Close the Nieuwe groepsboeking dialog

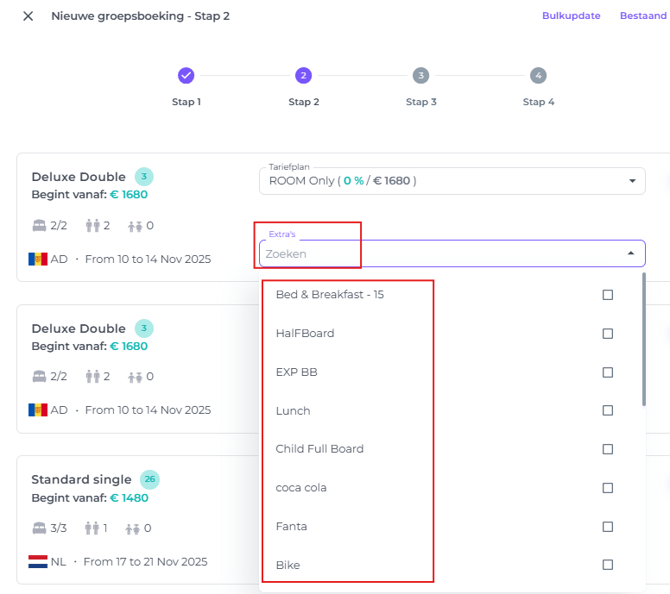pyautogui.click(x=28, y=16)
